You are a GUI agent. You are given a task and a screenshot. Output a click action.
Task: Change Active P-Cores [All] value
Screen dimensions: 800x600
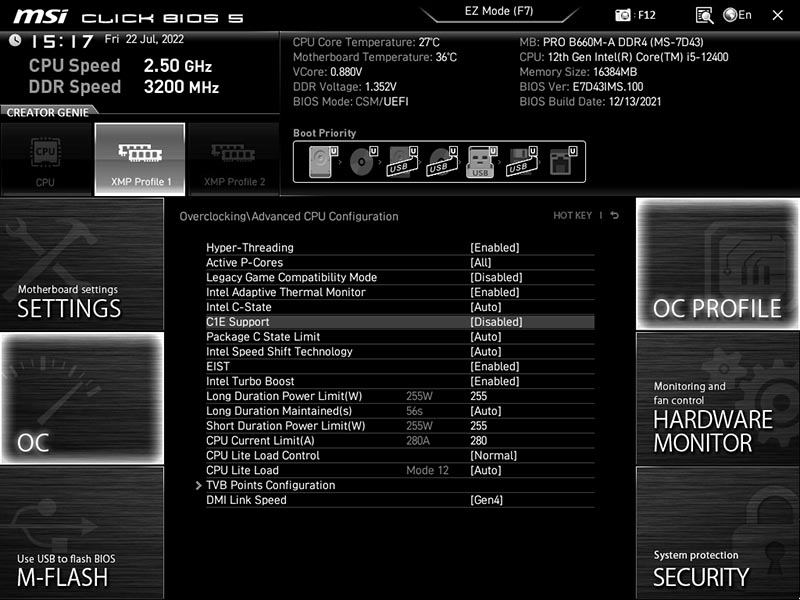(x=481, y=263)
